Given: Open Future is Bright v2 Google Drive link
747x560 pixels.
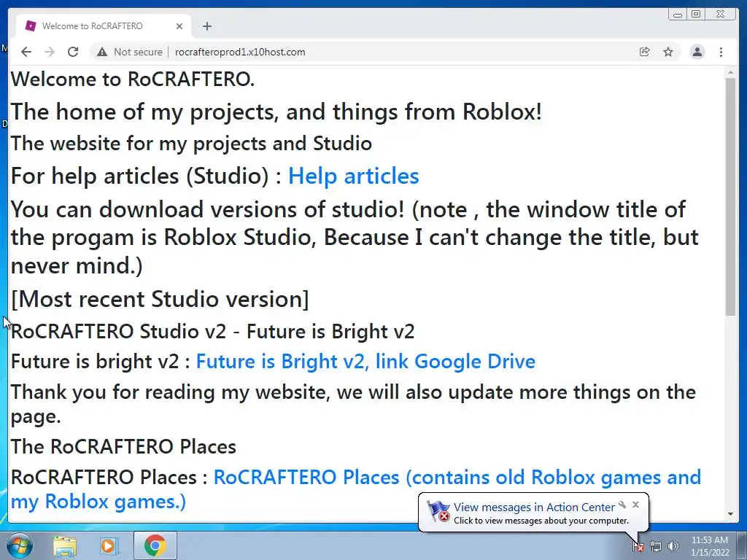Looking at the screenshot, I should [x=365, y=362].
